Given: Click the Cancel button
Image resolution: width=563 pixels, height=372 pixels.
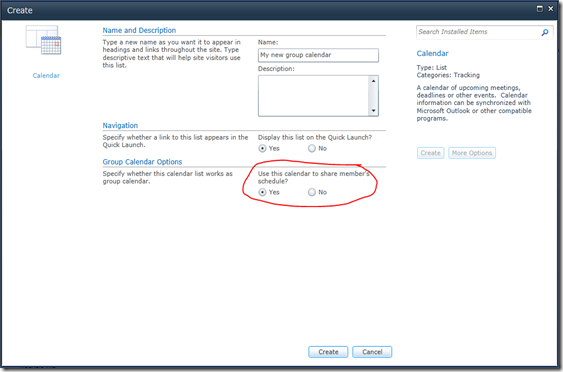Looking at the screenshot, I should [x=372, y=352].
